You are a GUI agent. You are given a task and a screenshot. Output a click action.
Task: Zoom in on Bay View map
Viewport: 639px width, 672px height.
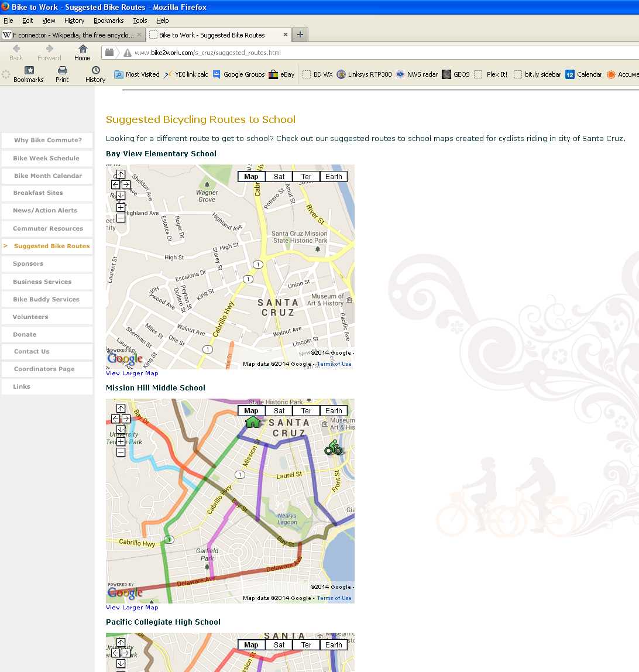click(121, 207)
